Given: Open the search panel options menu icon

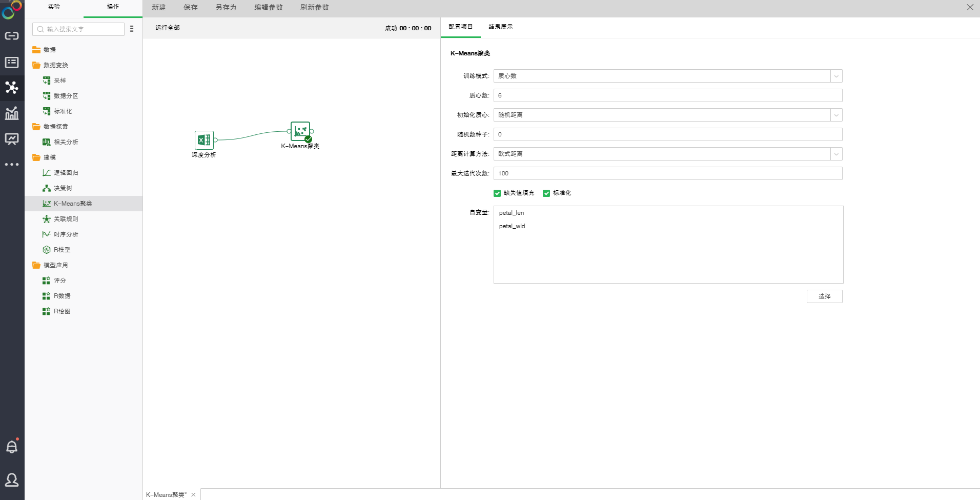Looking at the screenshot, I should [x=132, y=29].
